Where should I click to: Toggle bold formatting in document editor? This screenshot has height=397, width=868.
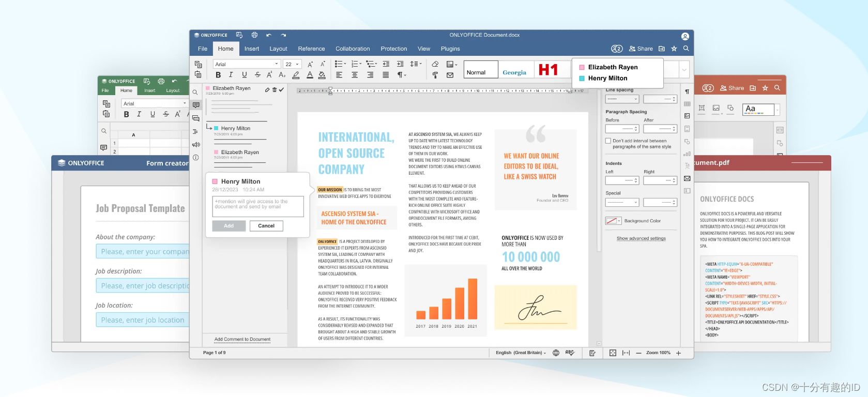[x=218, y=75]
